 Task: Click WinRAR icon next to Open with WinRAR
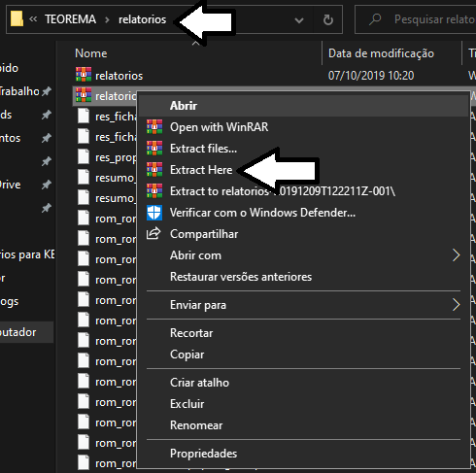pos(154,127)
